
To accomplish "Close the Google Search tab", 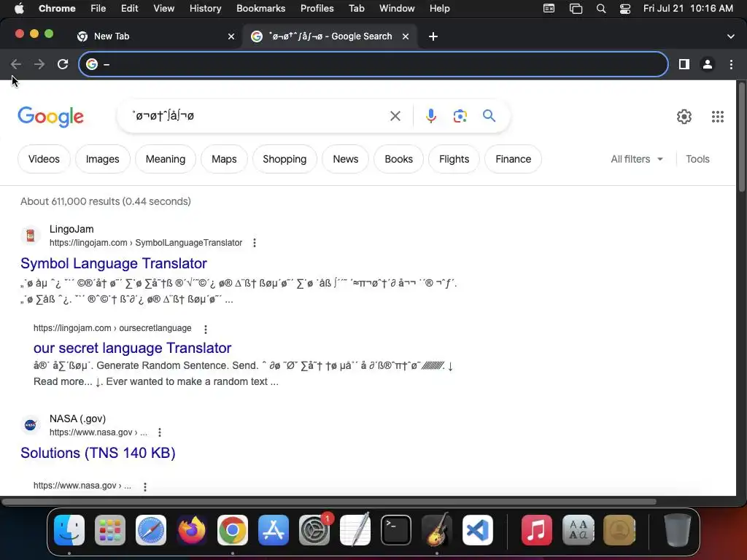I will tap(406, 36).
